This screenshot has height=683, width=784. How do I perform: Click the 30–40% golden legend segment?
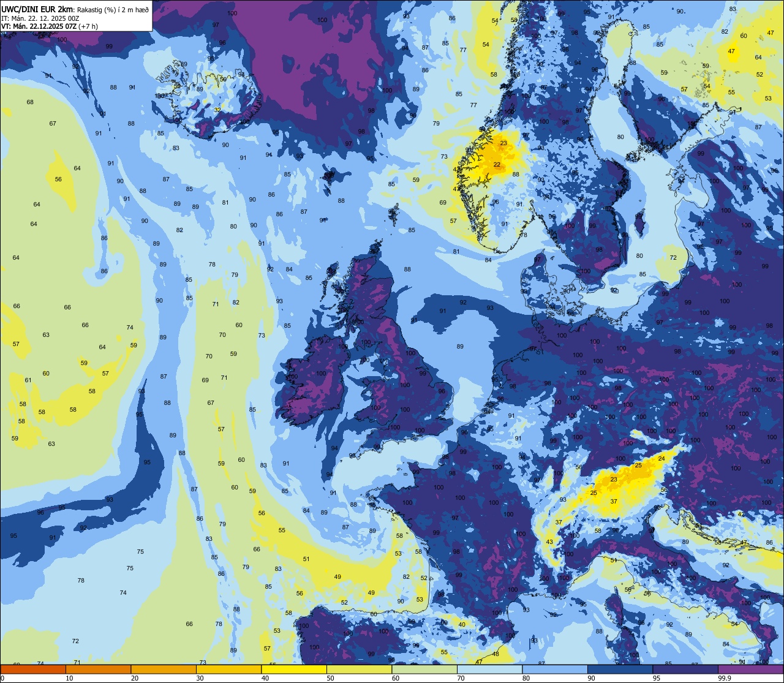(x=228, y=669)
